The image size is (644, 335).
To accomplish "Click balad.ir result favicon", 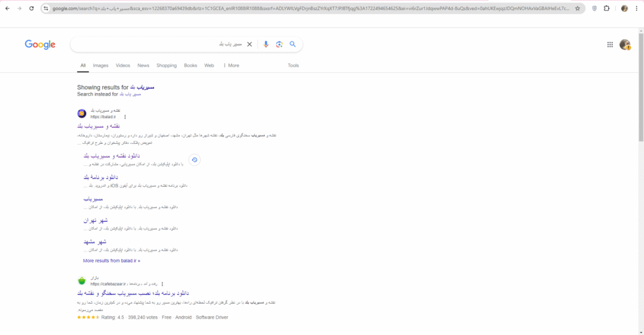I will pyautogui.click(x=82, y=113).
